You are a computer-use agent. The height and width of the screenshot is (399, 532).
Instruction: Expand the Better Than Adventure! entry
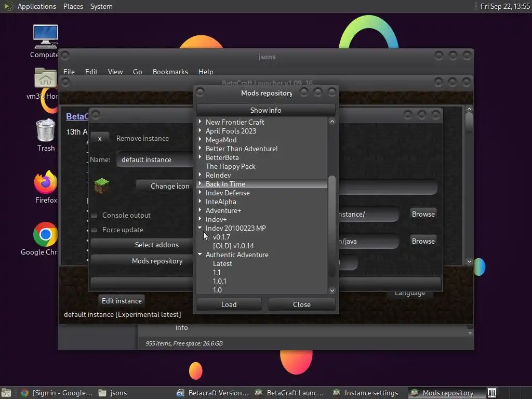[200, 148]
